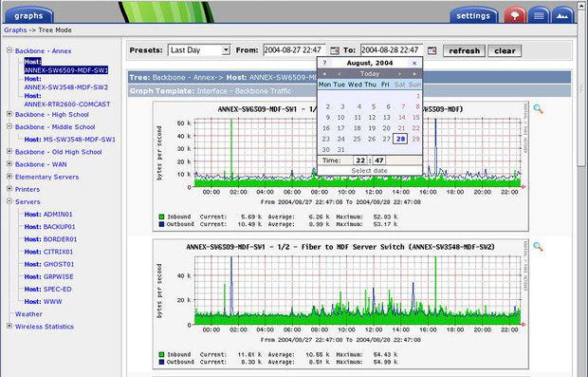
Task: Click the clear button
Action: [x=505, y=50]
